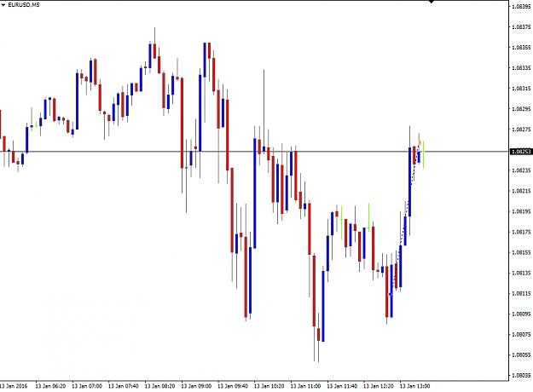The image size is (533, 392).
Task: Click the 13 Jan 07:40 time label
Action: [x=124, y=386]
